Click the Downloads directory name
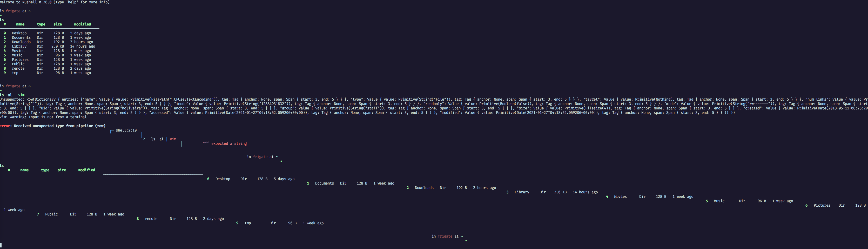 (x=21, y=42)
